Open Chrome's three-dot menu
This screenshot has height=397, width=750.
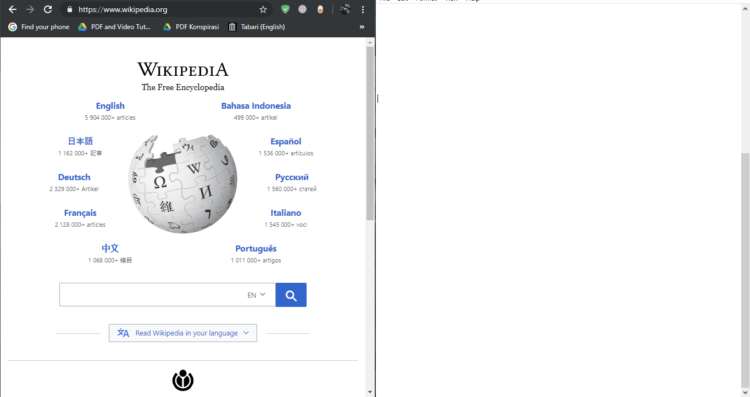point(363,9)
